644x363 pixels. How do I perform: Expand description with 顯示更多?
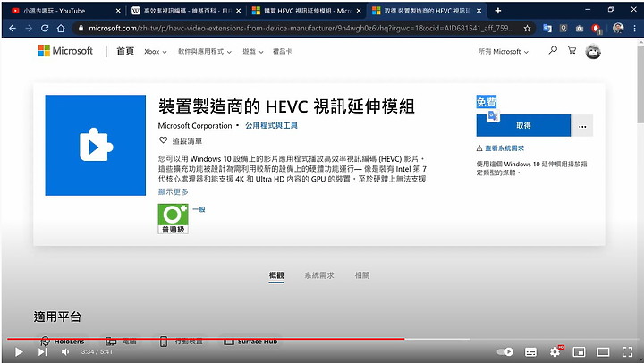pyautogui.click(x=173, y=191)
